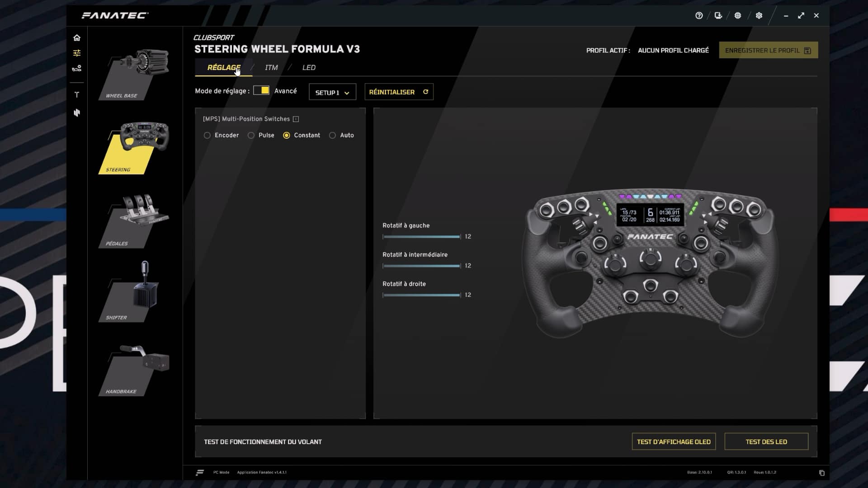This screenshot has height=488, width=868.
Task: Switch to the ITM tab
Action: [x=271, y=67]
